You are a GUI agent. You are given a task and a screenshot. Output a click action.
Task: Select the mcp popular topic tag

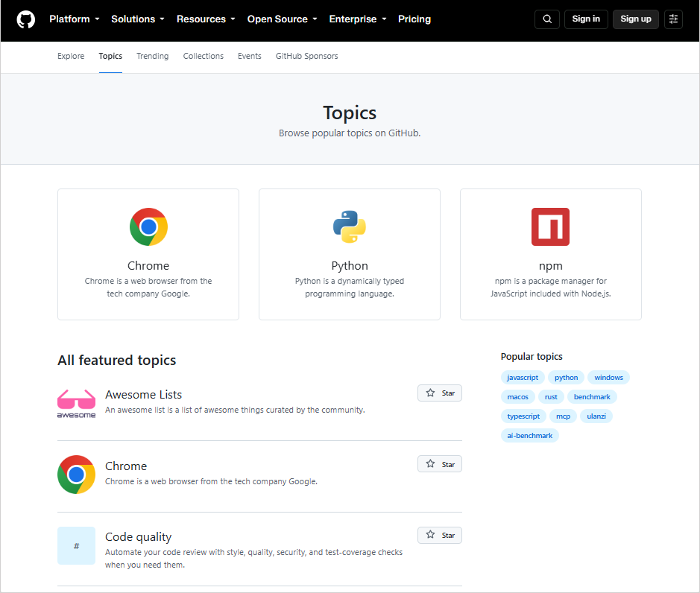563,416
